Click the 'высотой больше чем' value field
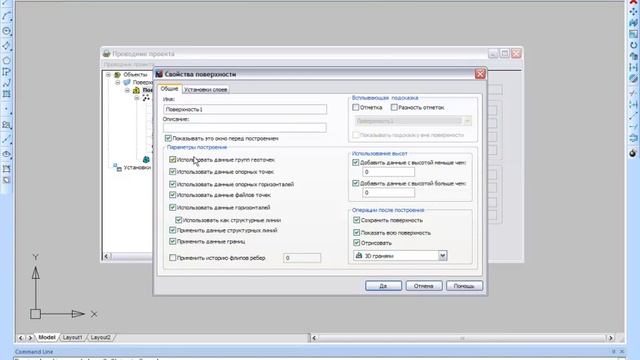The height and width of the screenshot is (360, 640). pos(388,193)
